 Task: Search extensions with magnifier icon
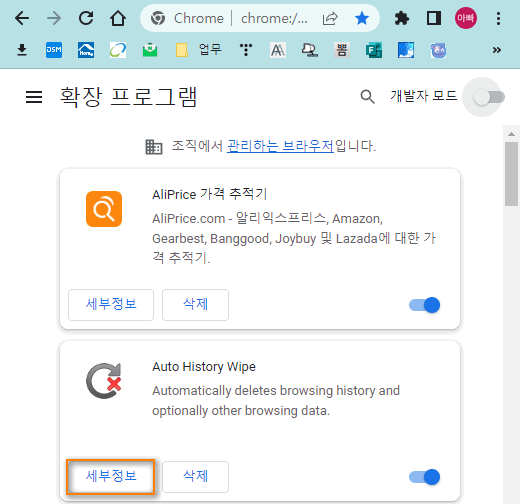click(x=367, y=97)
